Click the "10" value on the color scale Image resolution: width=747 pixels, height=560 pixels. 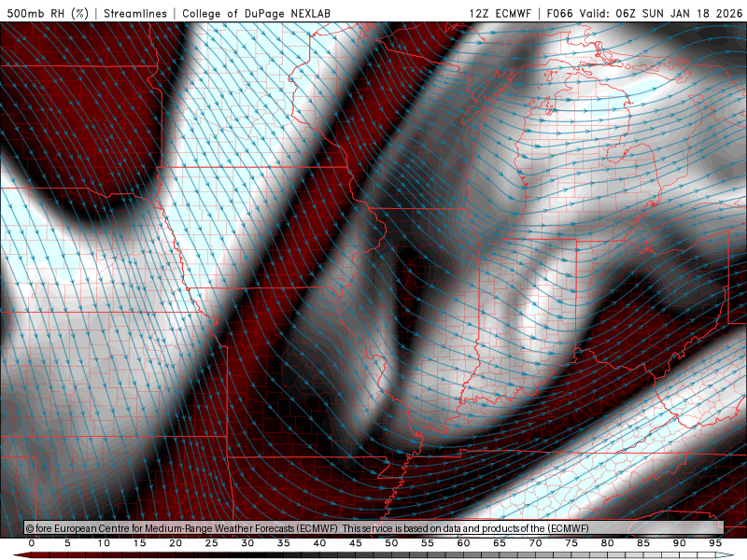(104, 543)
